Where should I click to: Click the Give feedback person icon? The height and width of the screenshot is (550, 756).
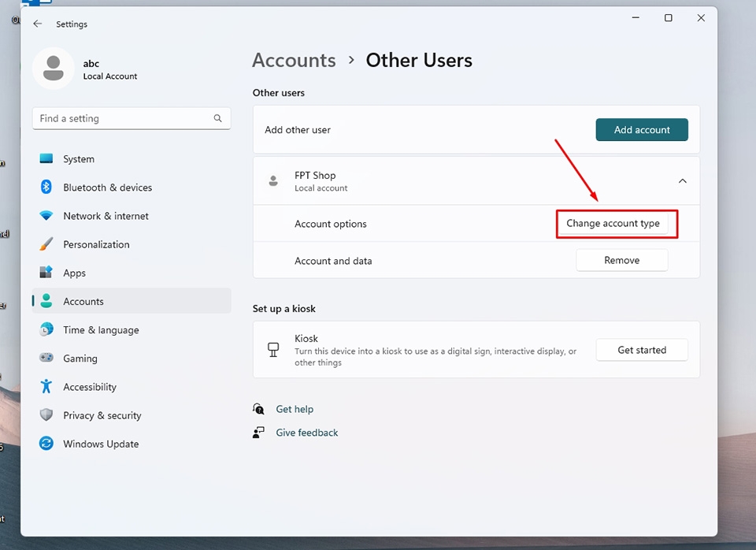258,433
